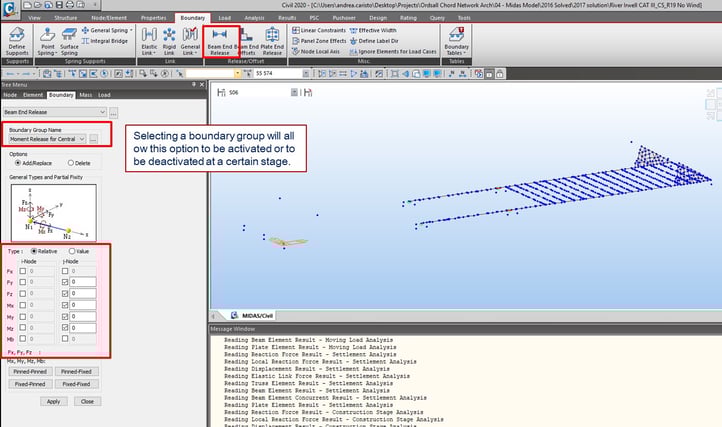This screenshot has height=427, width=722.
Task: Click the Apply button
Action: 53,401
